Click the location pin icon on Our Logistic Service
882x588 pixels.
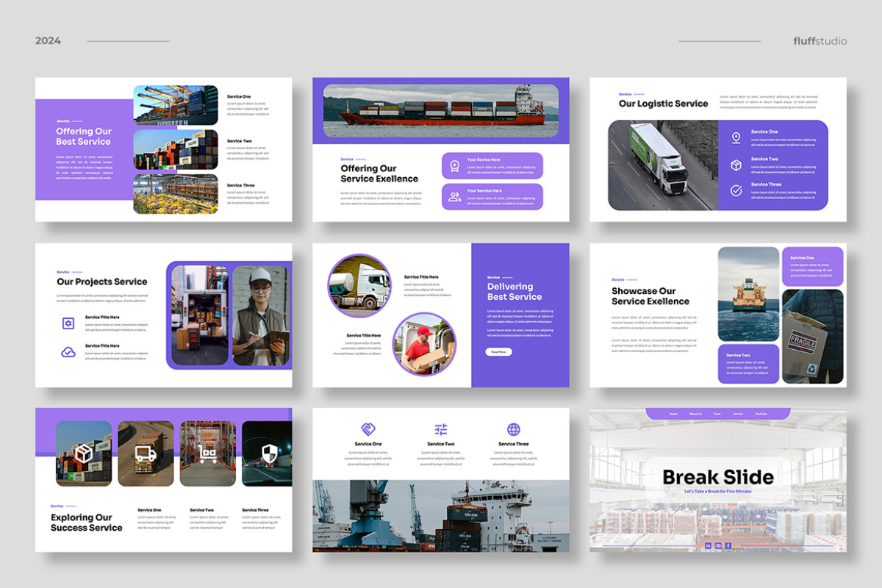[736, 137]
